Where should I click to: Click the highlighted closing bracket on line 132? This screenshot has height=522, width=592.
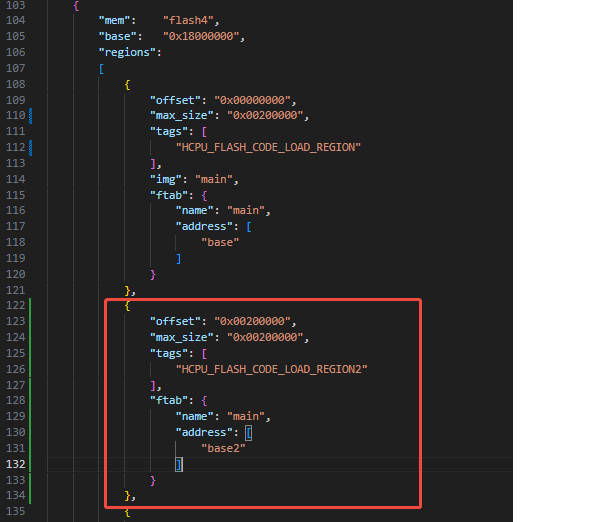pos(179,465)
